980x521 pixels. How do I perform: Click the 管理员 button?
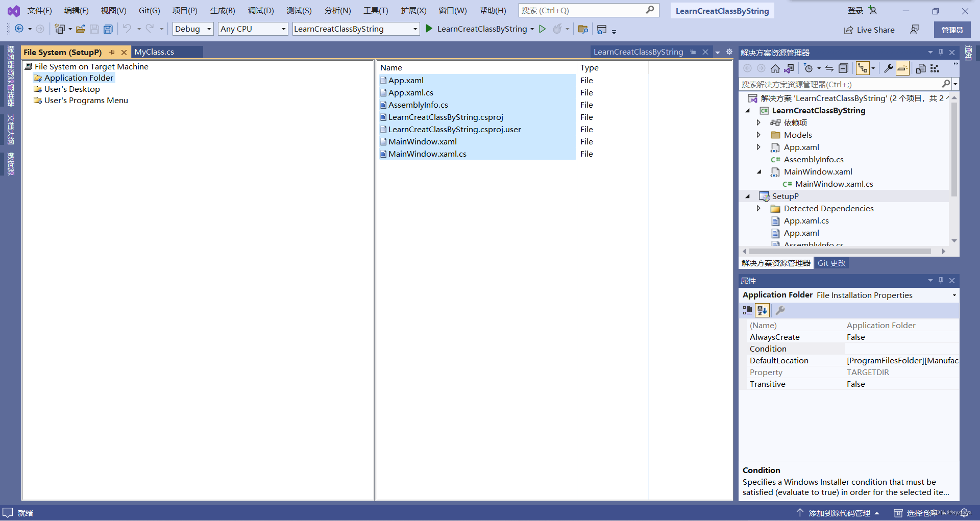click(x=952, y=29)
